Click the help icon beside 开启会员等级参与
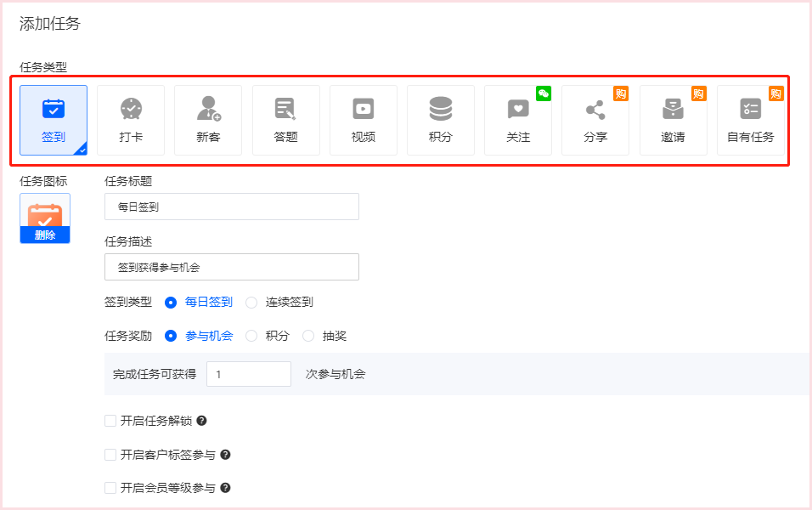This screenshot has width=812, height=510. [225, 488]
